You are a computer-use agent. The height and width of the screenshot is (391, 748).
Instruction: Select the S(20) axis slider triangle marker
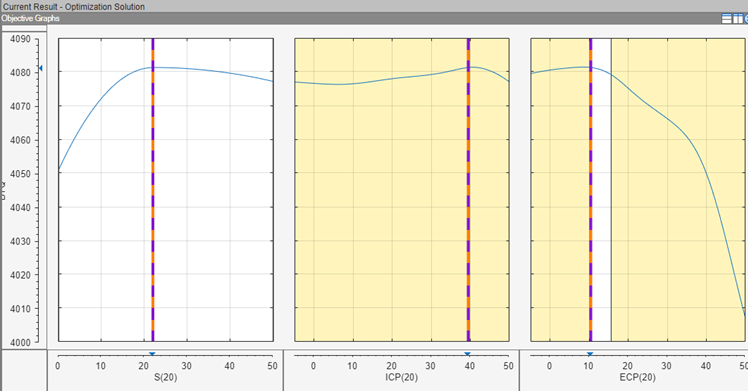coord(152,354)
